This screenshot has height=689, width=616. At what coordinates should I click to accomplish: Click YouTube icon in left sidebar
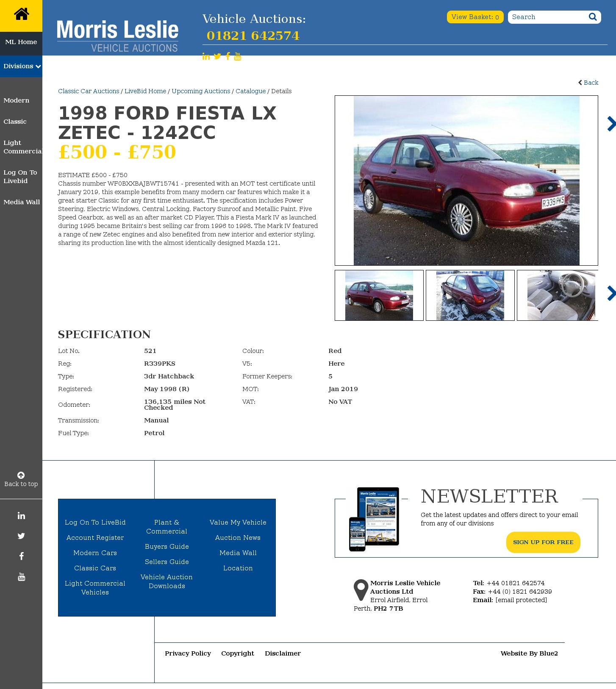[x=21, y=577]
